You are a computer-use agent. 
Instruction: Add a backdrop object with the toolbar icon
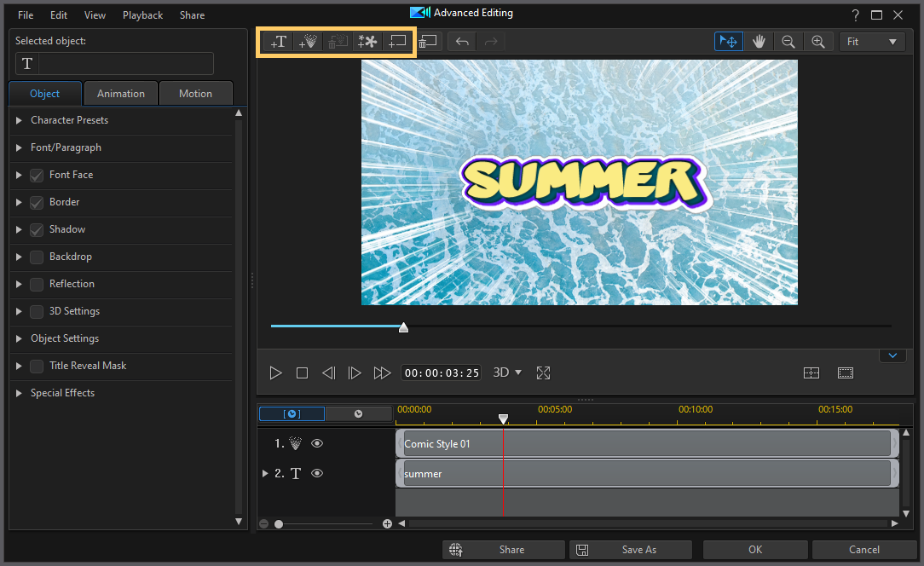click(x=397, y=41)
